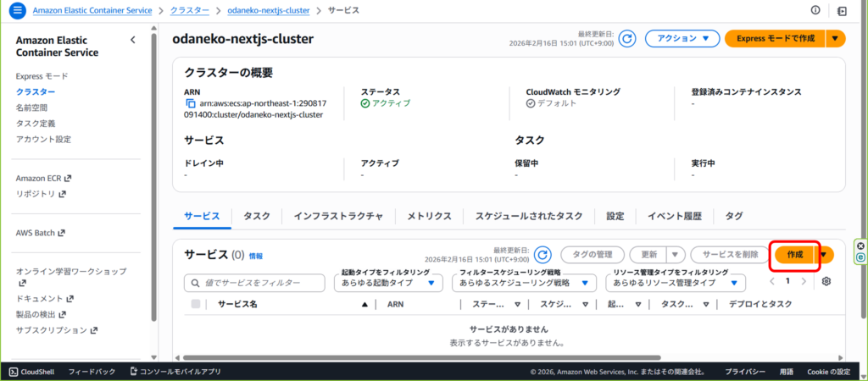Refresh the services list
The height and width of the screenshot is (381, 868).
click(x=542, y=255)
